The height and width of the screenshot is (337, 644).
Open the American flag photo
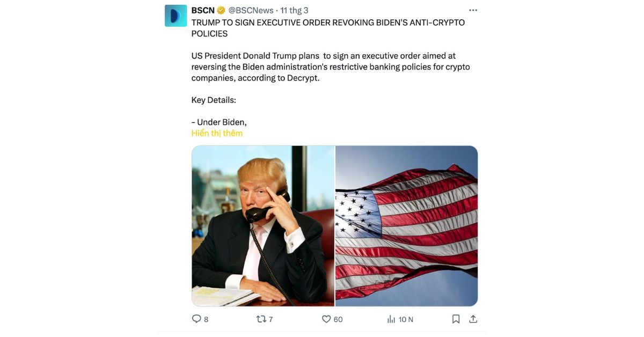pos(407,226)
